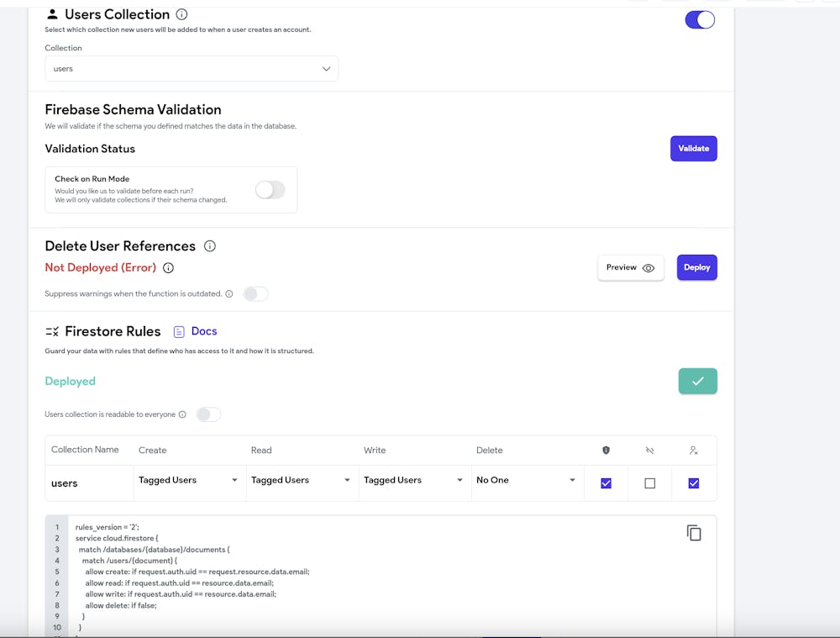Enable Check on Run Mode toggle

(270, 190)
